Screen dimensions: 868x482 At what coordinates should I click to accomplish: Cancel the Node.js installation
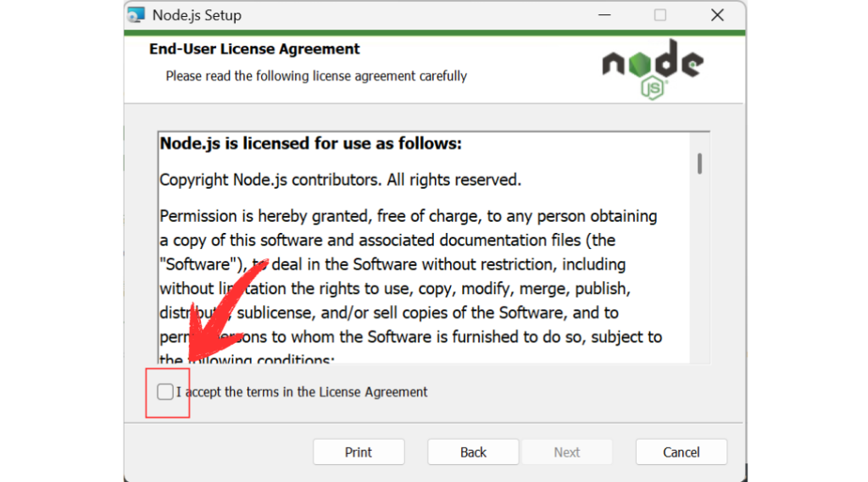(681, 452)
